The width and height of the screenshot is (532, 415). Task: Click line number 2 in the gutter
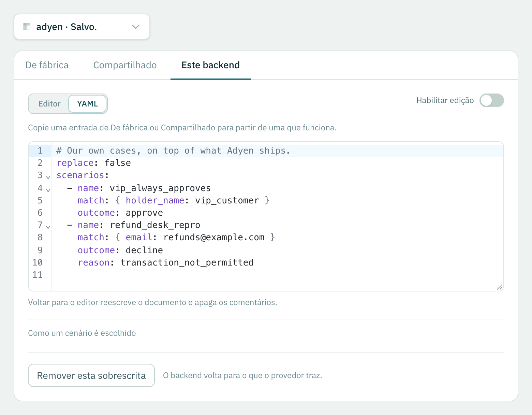[x=40, y=163]
